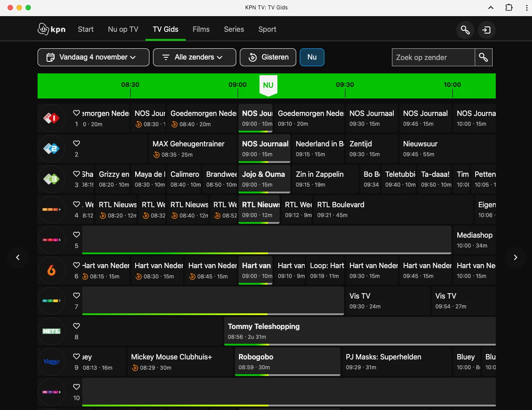Viewport: 532px width, 410px height.
Task: Open Vis TV at 09:30
Action: (x=388, y=301)
